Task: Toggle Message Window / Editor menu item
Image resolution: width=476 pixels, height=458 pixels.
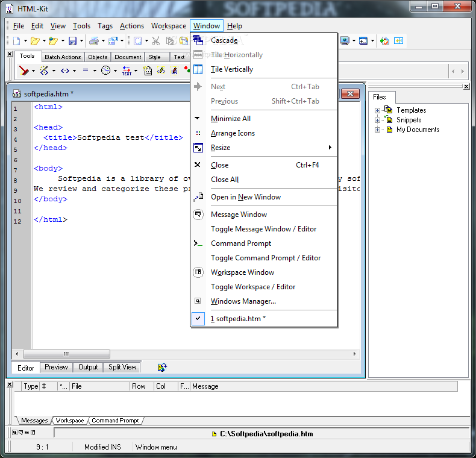Action: (x=263, y=229)
